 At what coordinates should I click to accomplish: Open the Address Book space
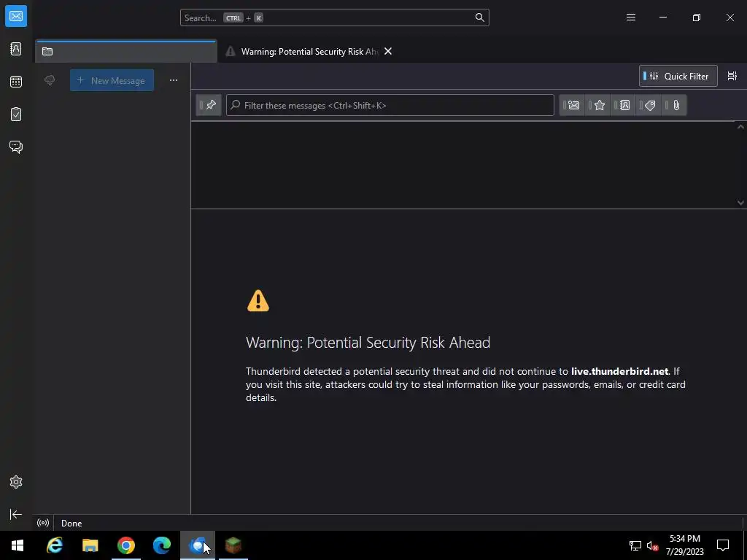16,49
